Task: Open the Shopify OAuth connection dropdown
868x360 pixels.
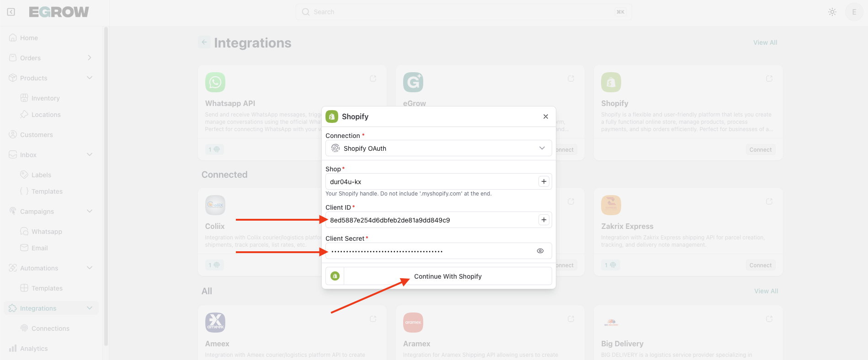Action: tap(439, 148)
